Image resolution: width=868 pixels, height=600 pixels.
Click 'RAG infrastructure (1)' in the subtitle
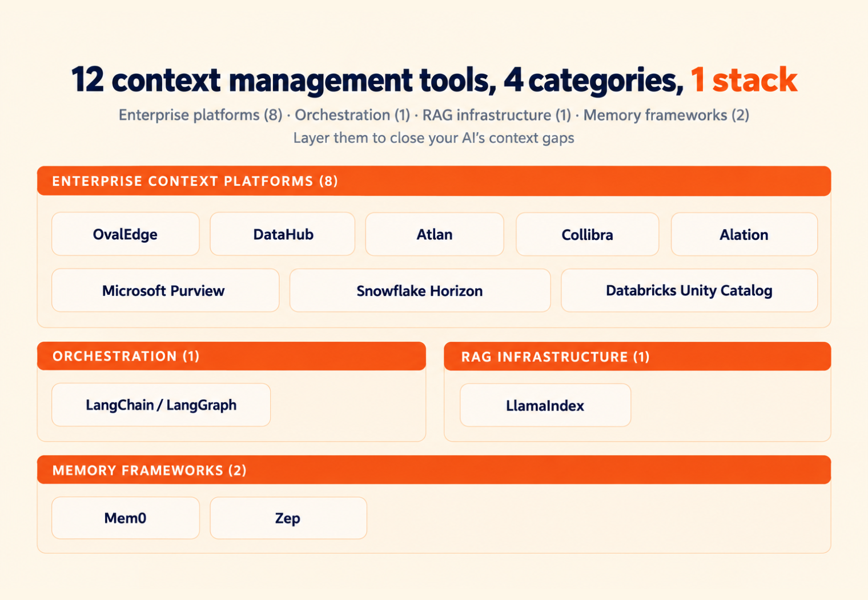click(497, 115)
